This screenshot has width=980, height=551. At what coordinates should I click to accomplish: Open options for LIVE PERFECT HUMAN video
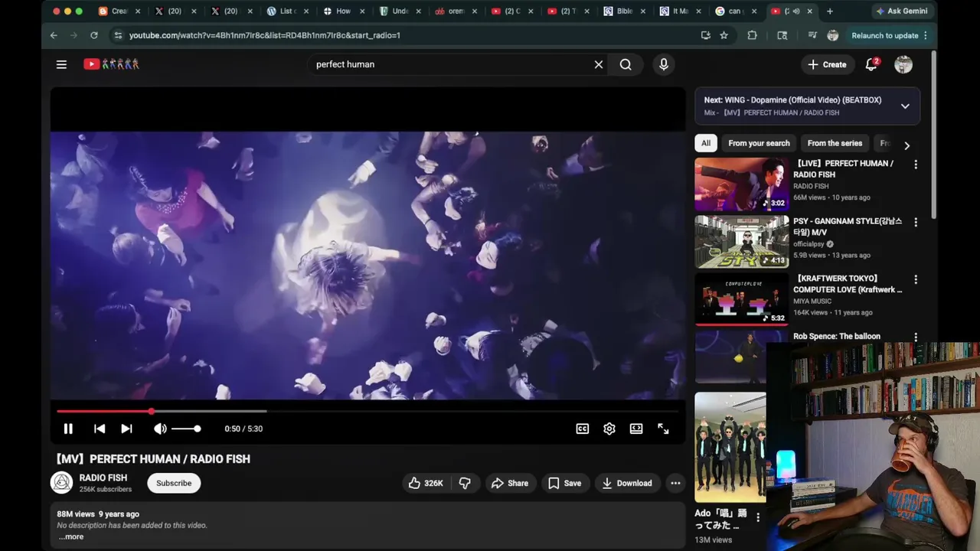coord(916,165)
